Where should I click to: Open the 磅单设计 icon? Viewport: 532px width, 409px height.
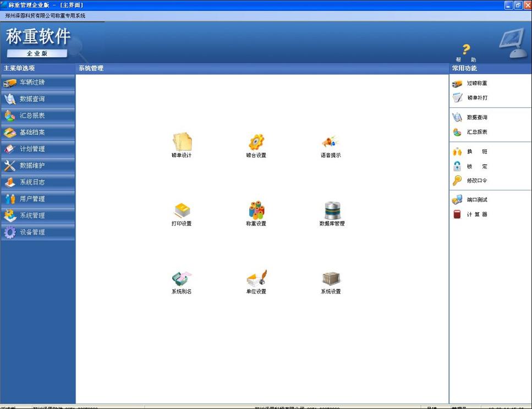click(182, 142)
